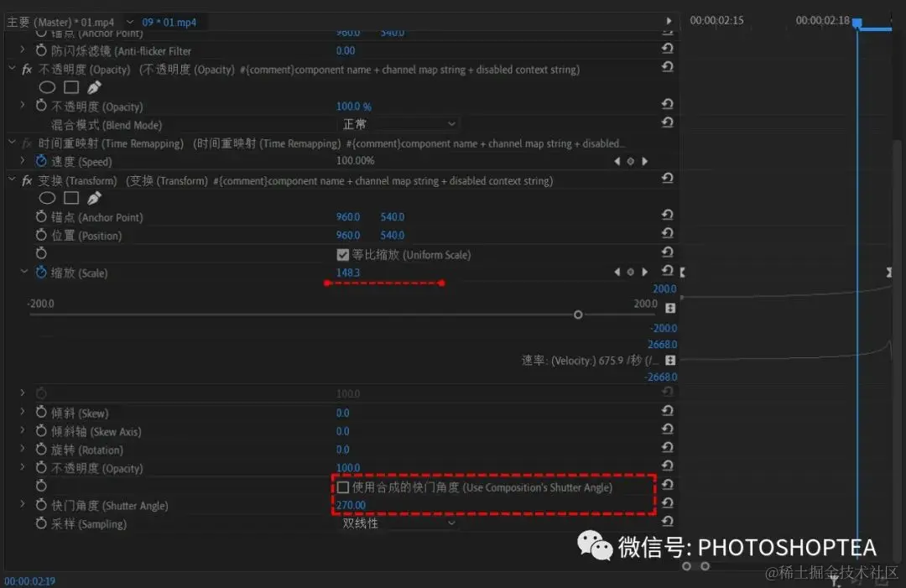
Task: Toggle the Scale value graph range button
Action: [x=670, y=308]
